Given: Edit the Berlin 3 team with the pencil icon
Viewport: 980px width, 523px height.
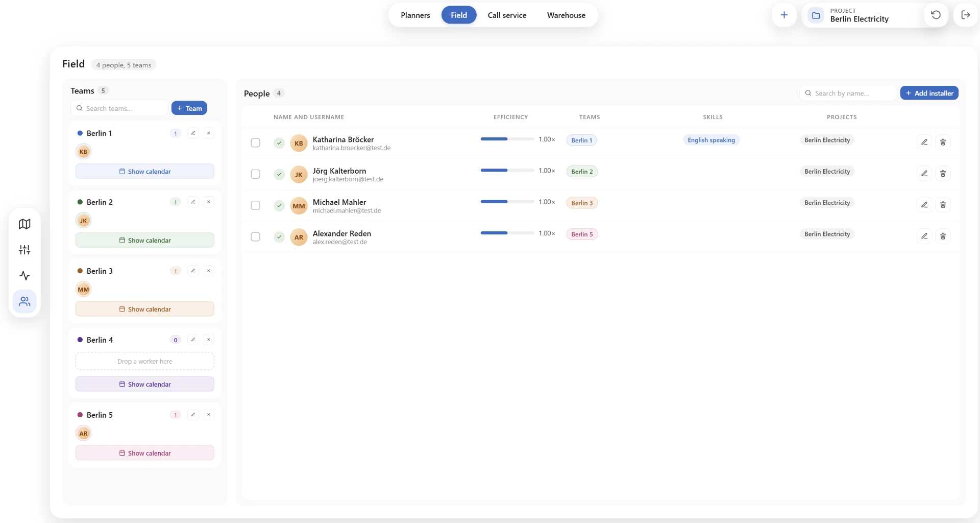Looking at the screenshot, I should [193, 271].
